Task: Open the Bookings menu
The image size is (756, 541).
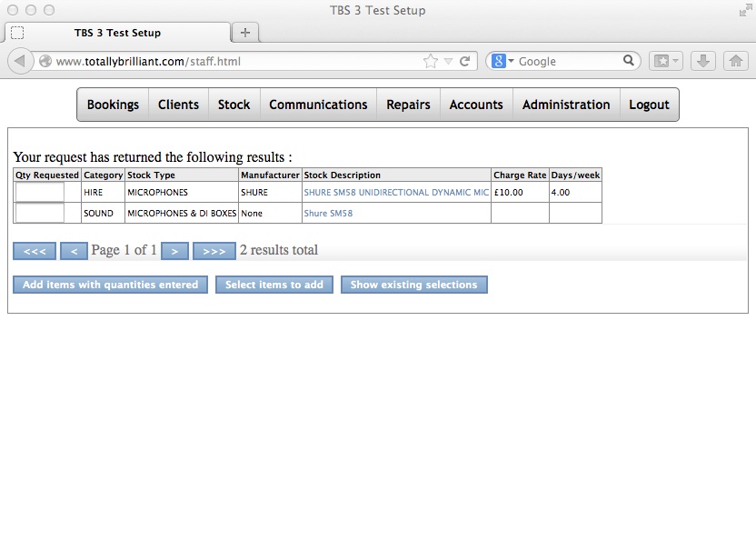Action: pos(113,105)
